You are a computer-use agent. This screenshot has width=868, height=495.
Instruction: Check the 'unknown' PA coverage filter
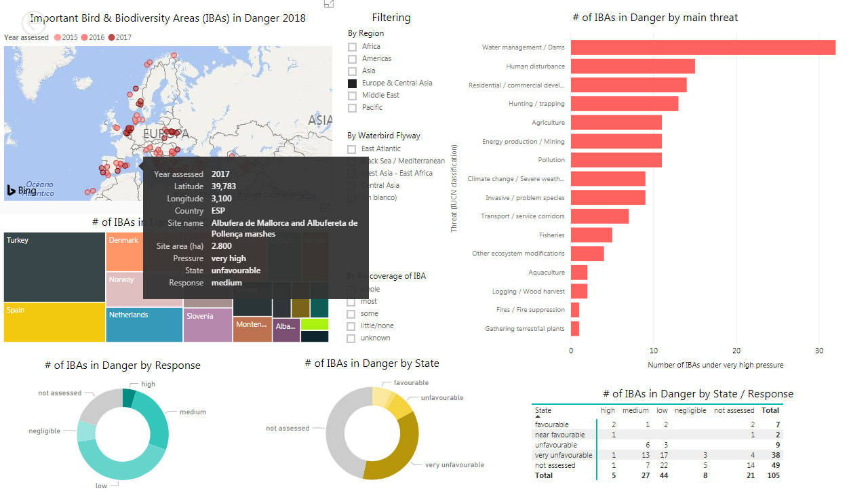click(x=351, y=338)
